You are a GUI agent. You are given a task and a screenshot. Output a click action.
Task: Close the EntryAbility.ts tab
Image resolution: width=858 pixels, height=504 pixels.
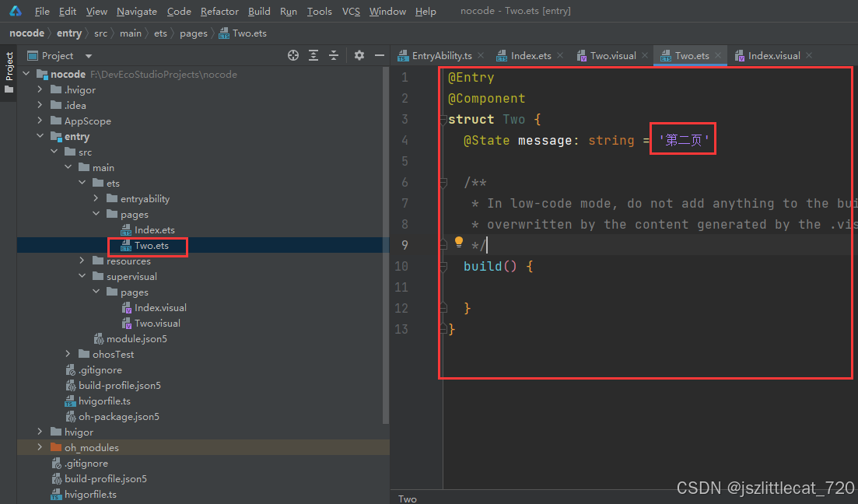(481, 55)
